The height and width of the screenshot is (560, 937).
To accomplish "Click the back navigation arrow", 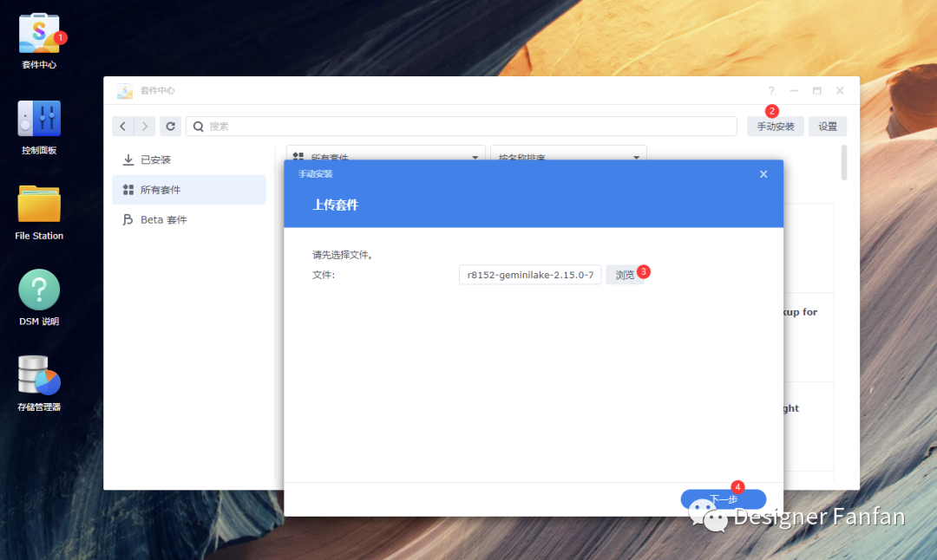I will [x=122, y=126].
